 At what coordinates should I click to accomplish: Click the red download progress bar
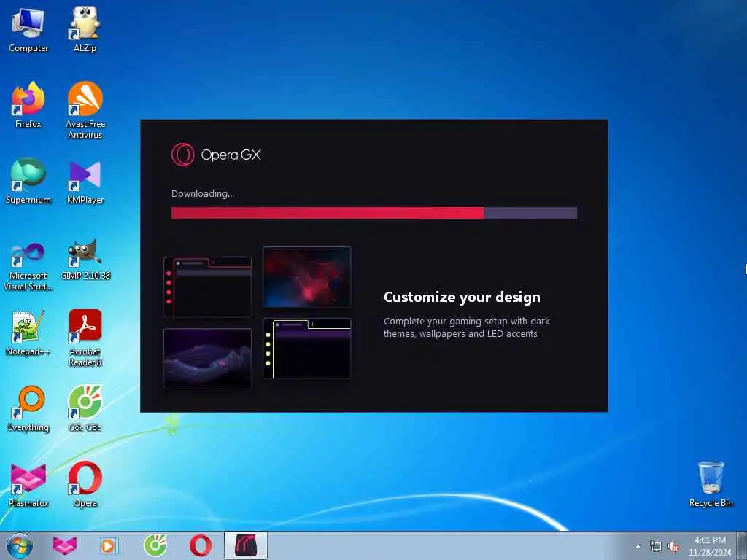point(374,213)
